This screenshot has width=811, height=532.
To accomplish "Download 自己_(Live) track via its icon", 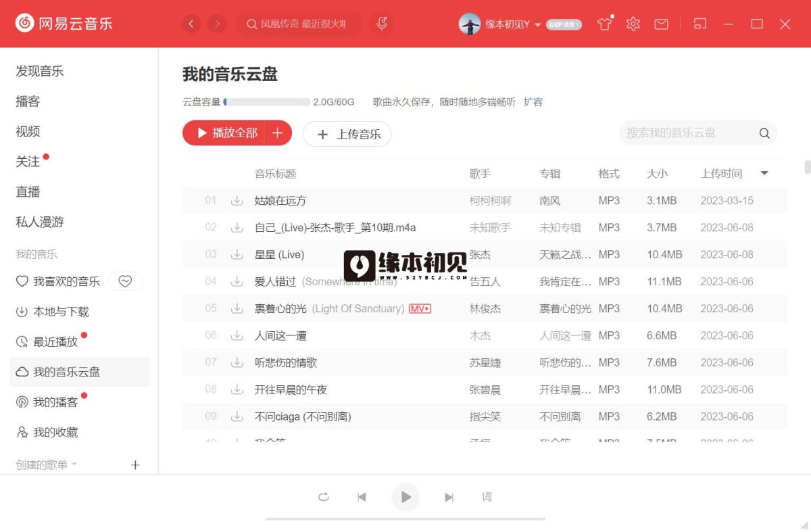I will (237, 228).
